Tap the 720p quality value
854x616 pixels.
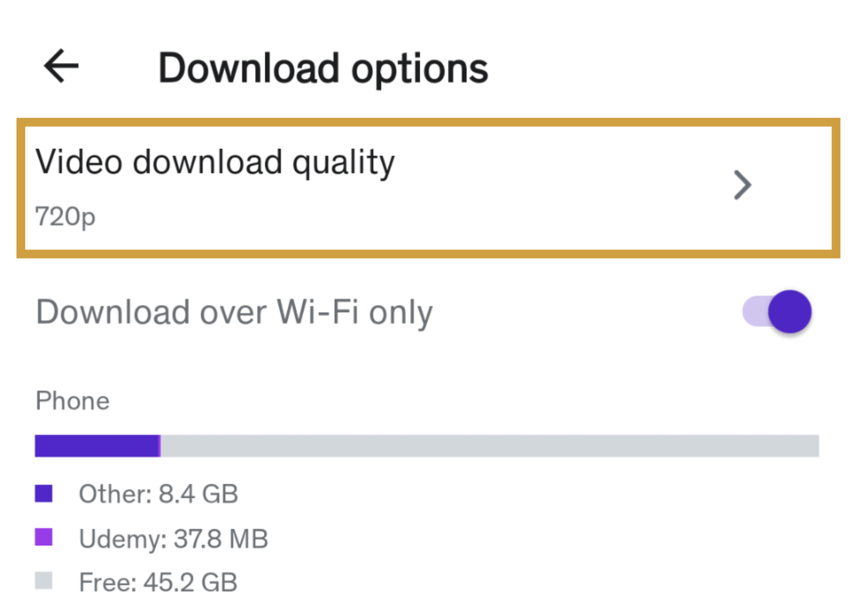pos(65,216)
